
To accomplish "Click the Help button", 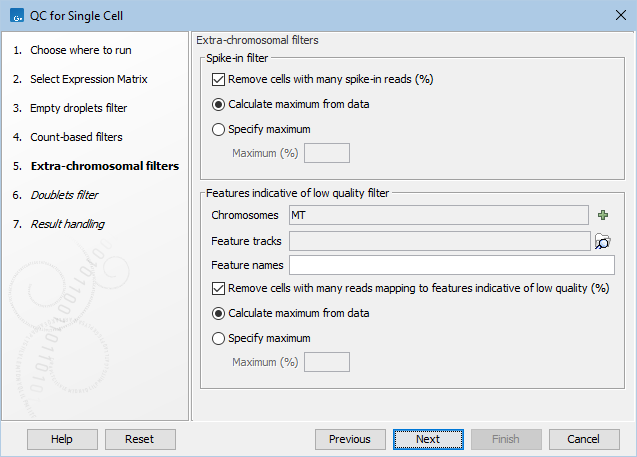I will [62, 439].
